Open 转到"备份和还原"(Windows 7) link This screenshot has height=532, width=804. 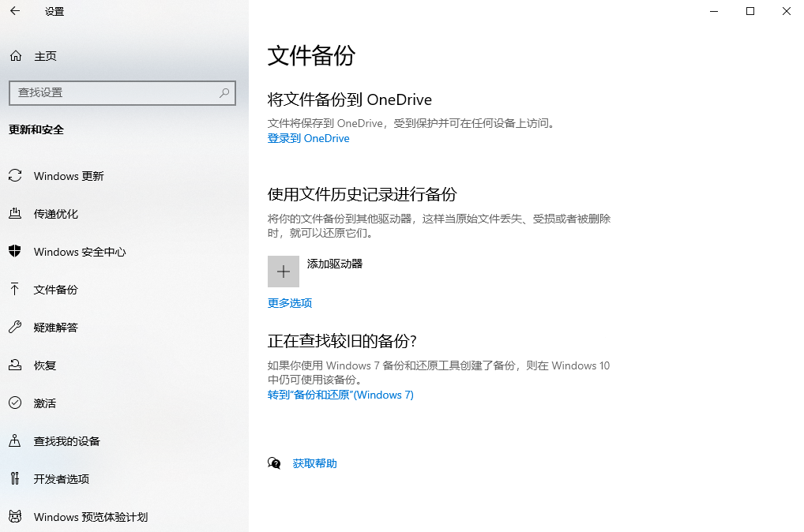[339, 395]
